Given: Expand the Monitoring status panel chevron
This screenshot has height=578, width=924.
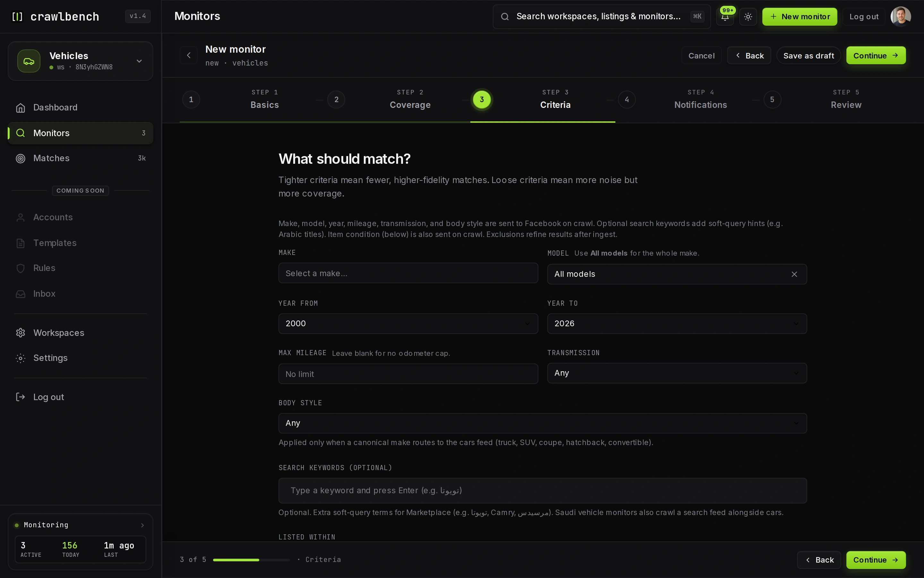Looking at the screenshot, I should click(142, 525).
